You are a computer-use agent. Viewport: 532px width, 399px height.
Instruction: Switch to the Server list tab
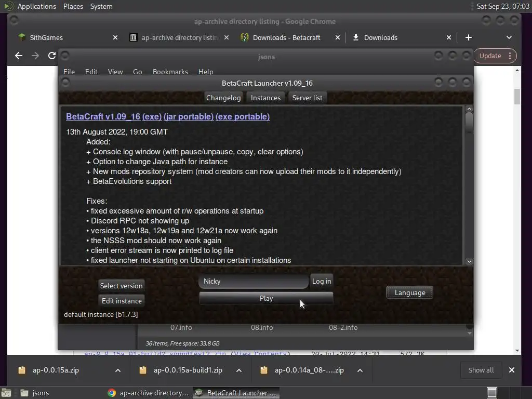click(x=308, y=98)
